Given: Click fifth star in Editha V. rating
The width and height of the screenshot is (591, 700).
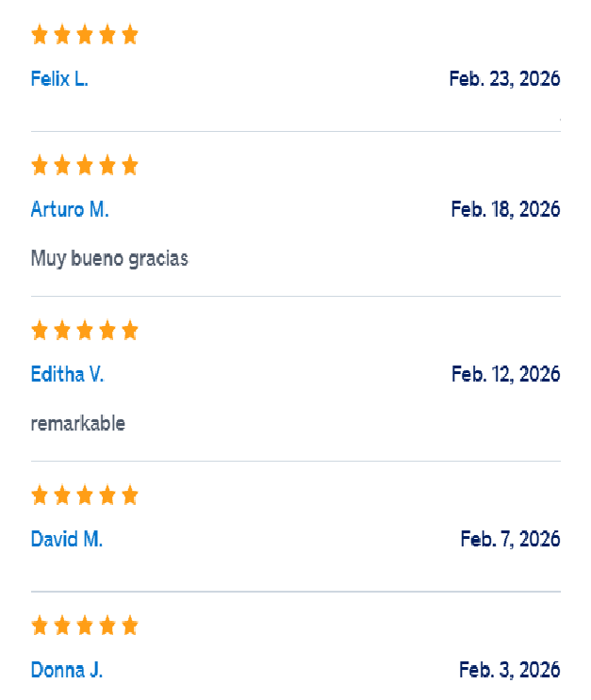Looking at the screenshot, I should tap(130, 331).
